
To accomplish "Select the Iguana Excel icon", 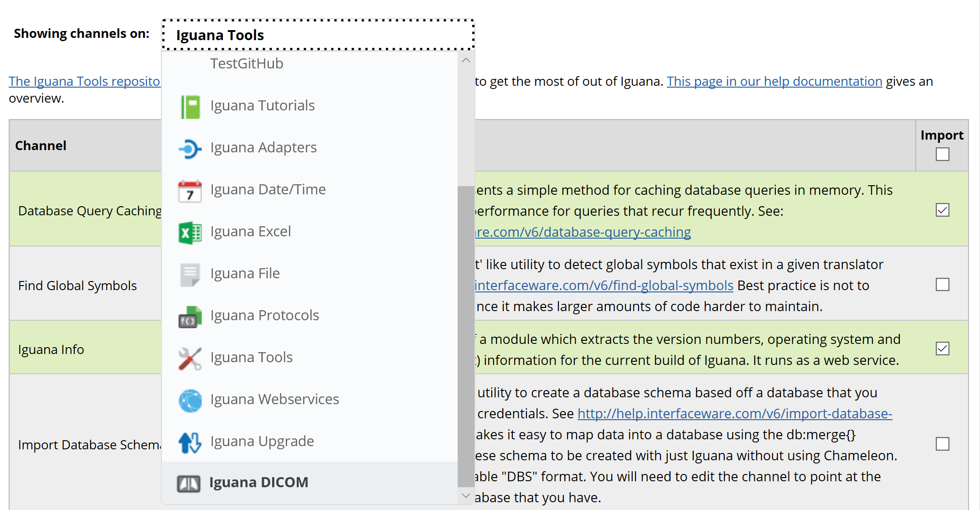I will tap(189, 232).
